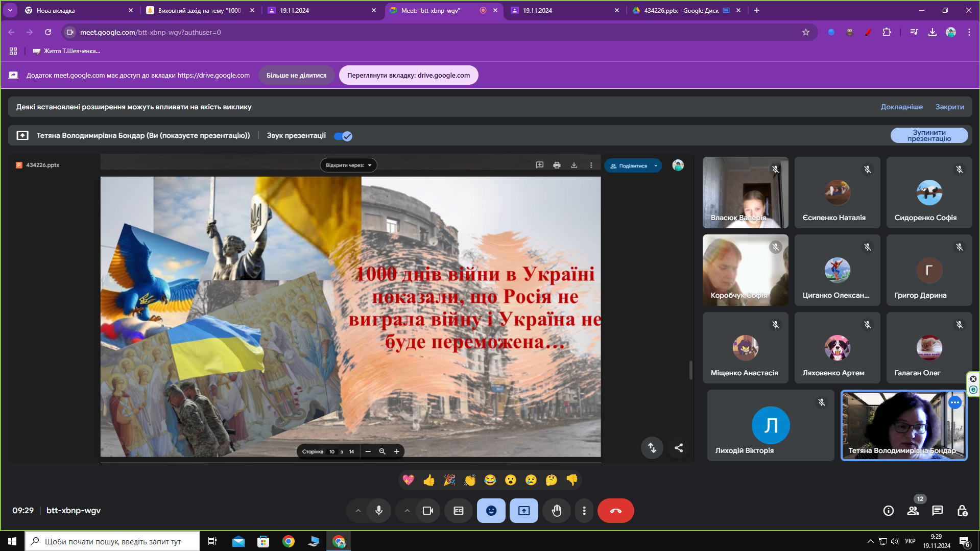Turn on captions button
Image resolution: width=980 pixels, height=551 pixels.
coord(459,510)
